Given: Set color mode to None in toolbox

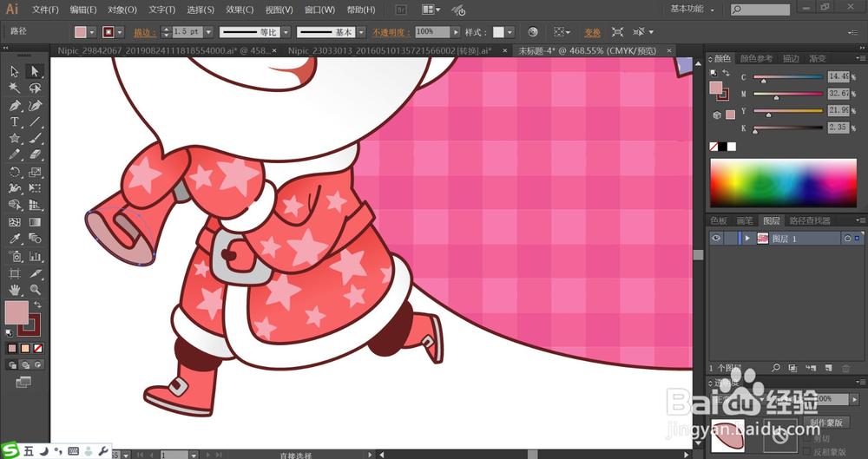Looking at the screenshot, I should coord(37,348).
